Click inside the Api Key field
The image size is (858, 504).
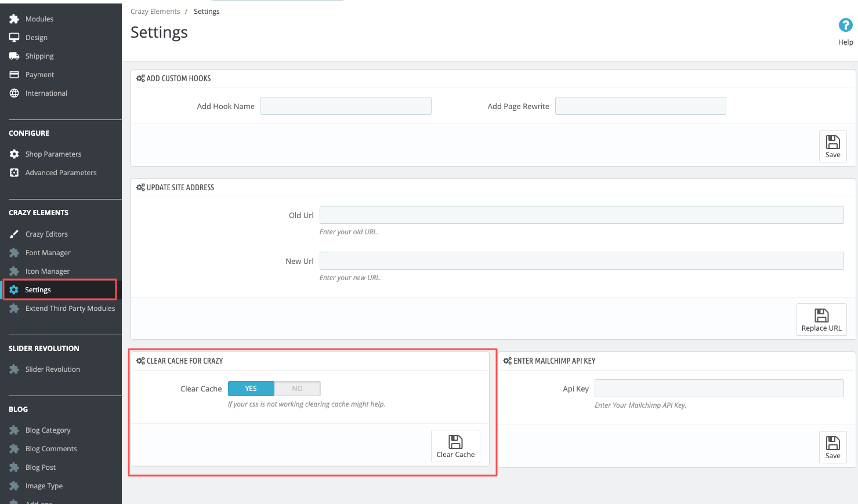719,389
